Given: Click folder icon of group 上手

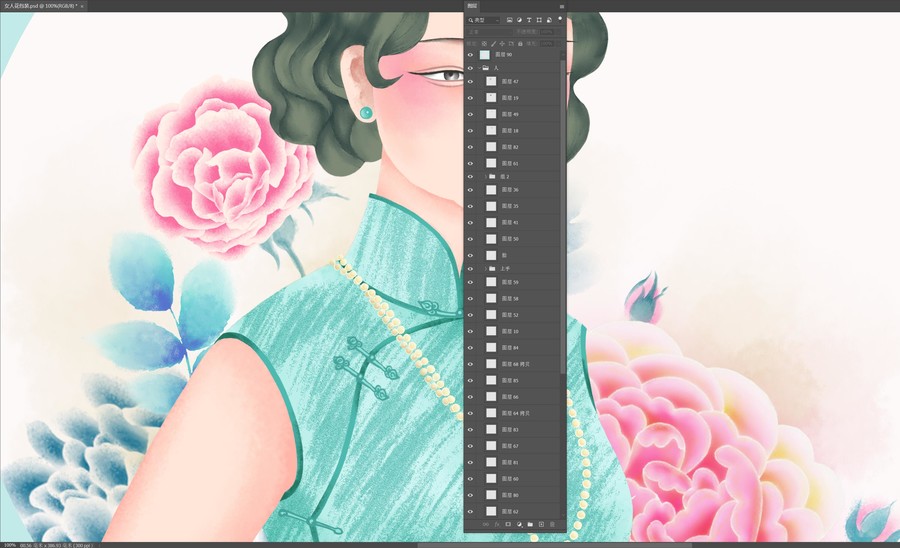Looking at the screenshot, I should click(492, 269).
